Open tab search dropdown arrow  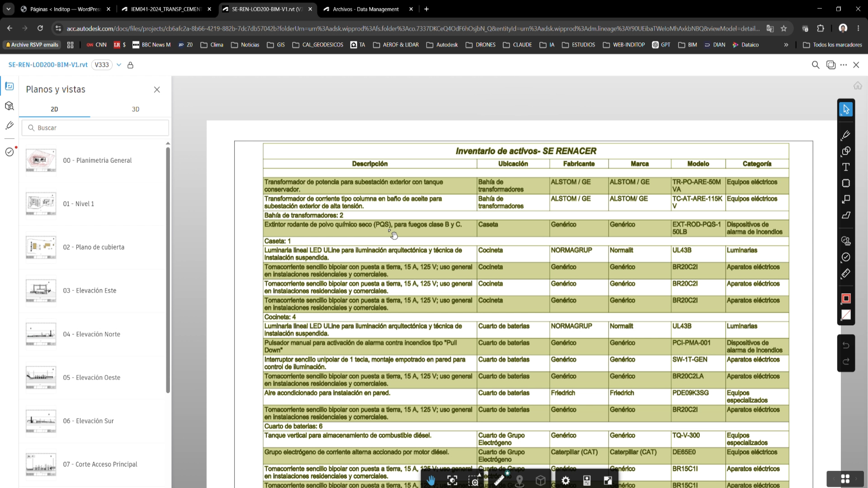point(9,9)
